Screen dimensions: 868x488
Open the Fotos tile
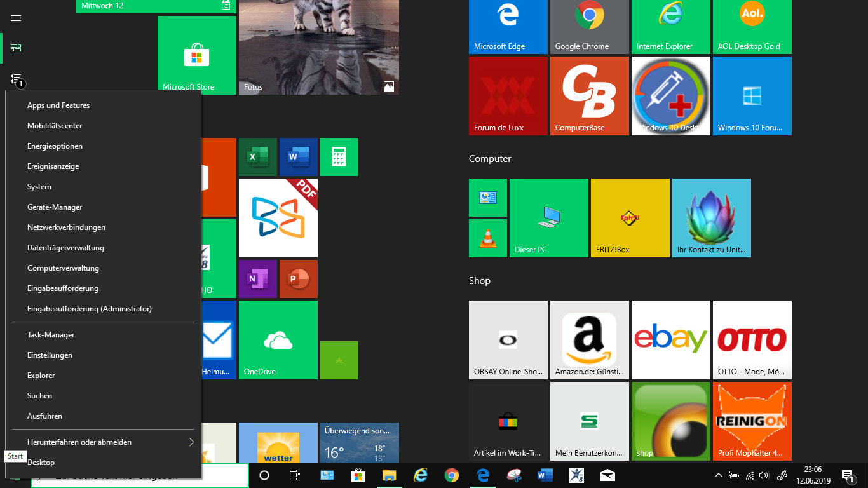pyautogui.click(x=318, y=48)
